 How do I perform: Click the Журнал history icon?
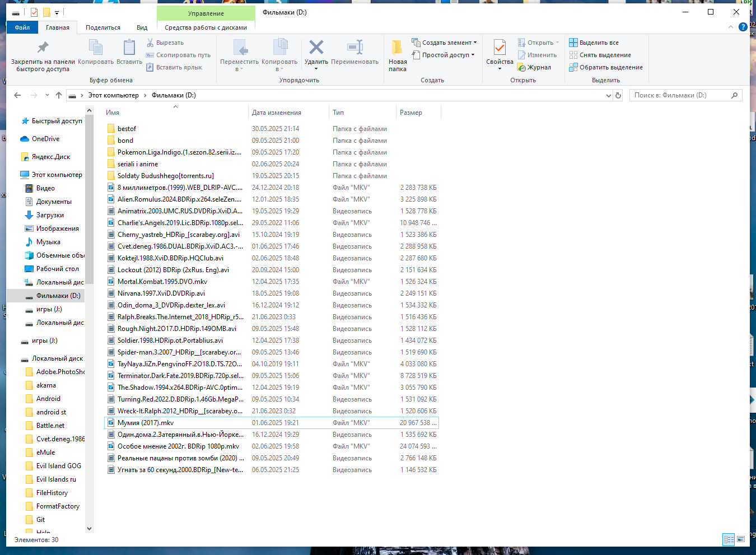point(521,67)
